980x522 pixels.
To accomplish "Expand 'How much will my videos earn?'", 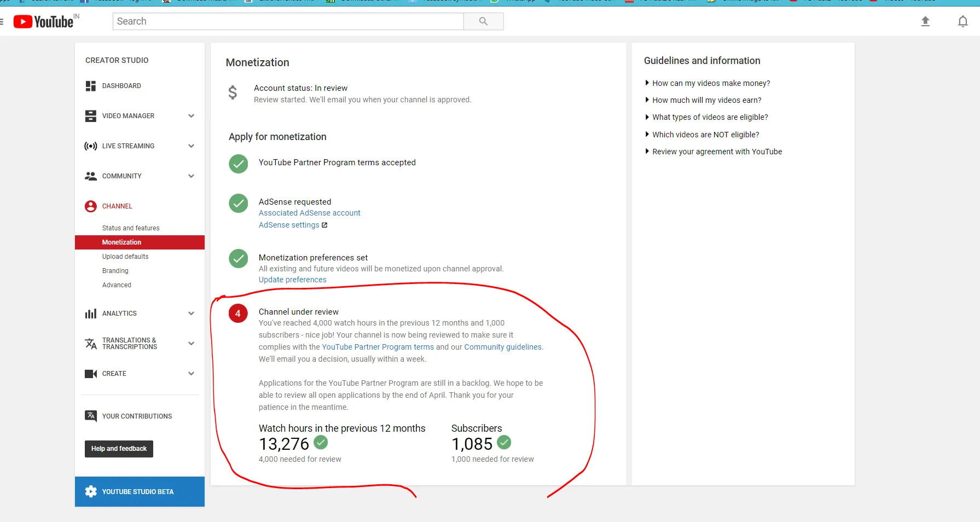I will point(703,100).
